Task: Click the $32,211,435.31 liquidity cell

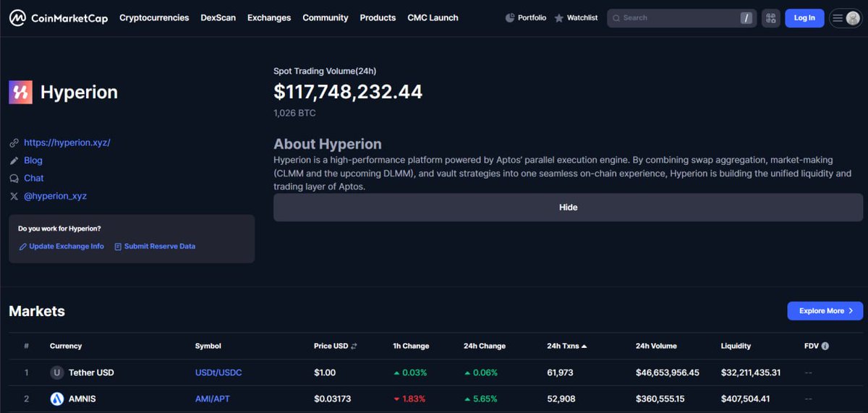Action: pyautogui.click(x=751, y=373)
